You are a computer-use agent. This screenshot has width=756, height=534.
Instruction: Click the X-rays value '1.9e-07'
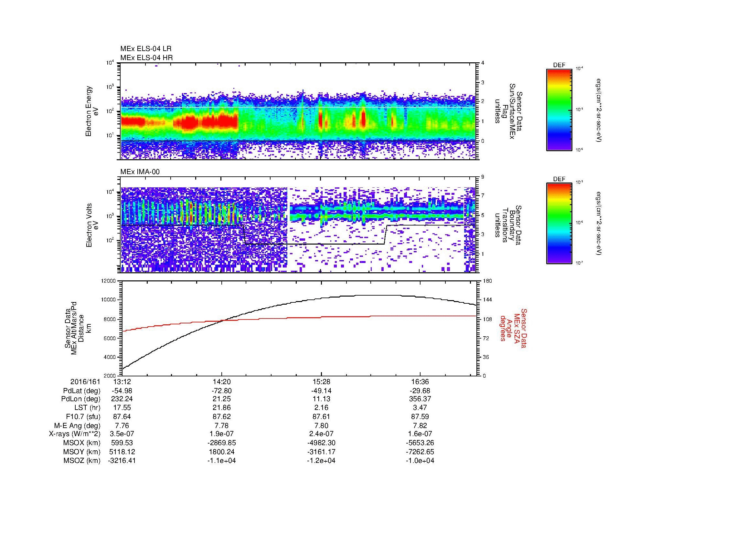click(222, 434)
